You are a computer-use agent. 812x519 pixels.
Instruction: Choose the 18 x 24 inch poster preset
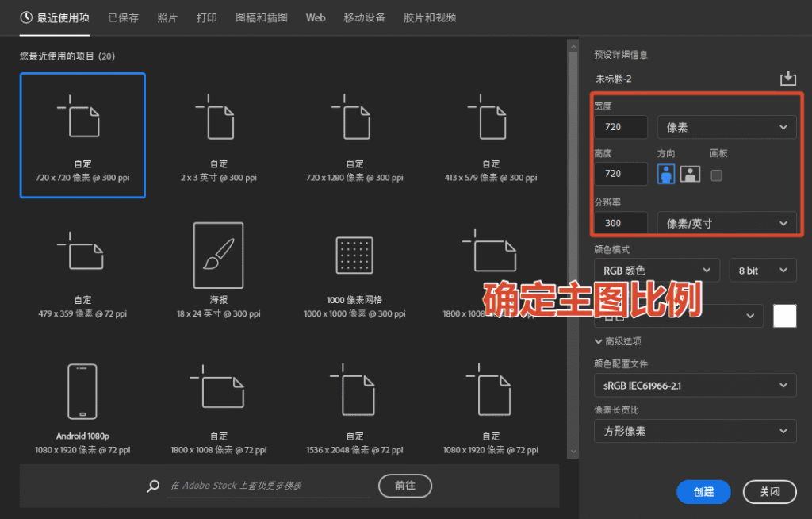pyautogui.click(x=219, y=271)
